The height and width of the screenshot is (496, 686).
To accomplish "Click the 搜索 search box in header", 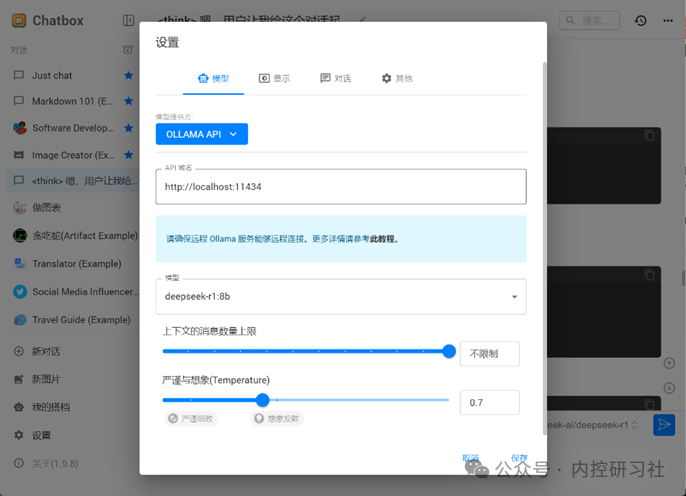I will [589, 21].
